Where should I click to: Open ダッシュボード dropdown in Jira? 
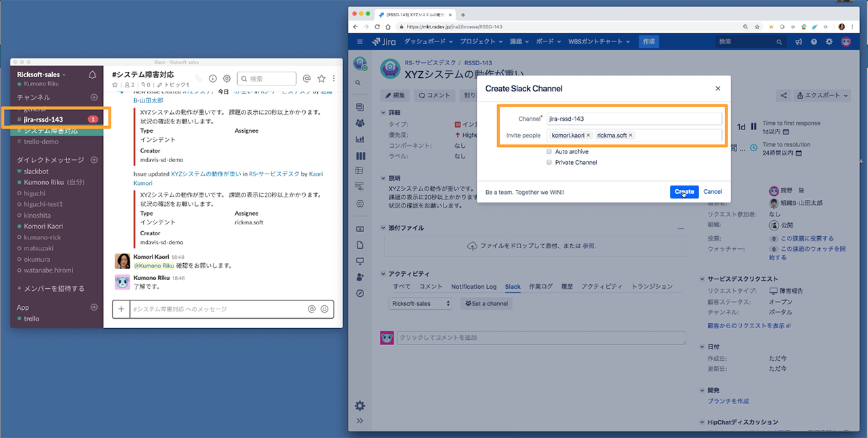click(429, 41)
